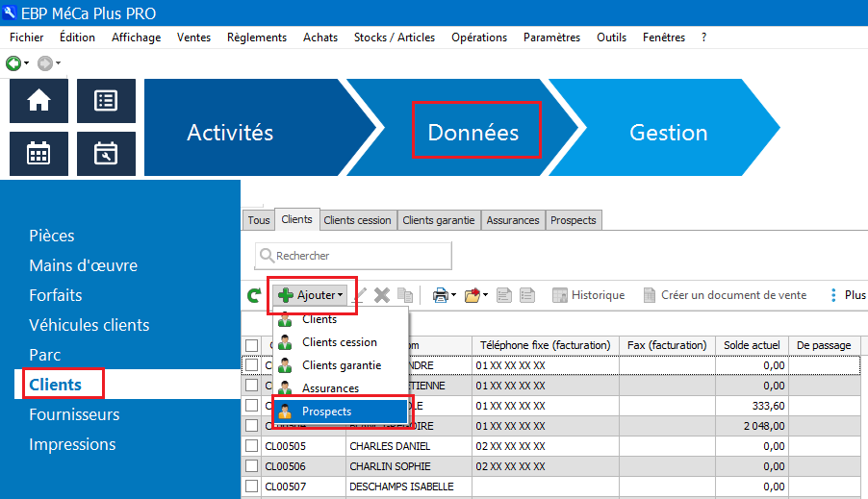This screenshot has width=868, height=499.
Task: Click the green back navigation arrow
Action: click(13, 63)
